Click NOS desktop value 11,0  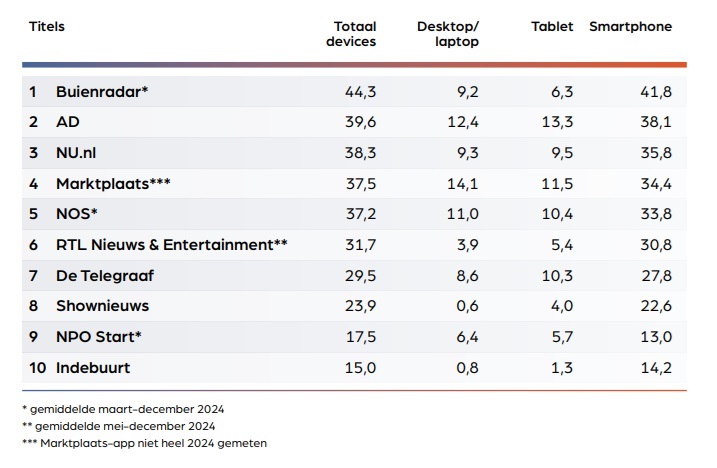[463, 214]
